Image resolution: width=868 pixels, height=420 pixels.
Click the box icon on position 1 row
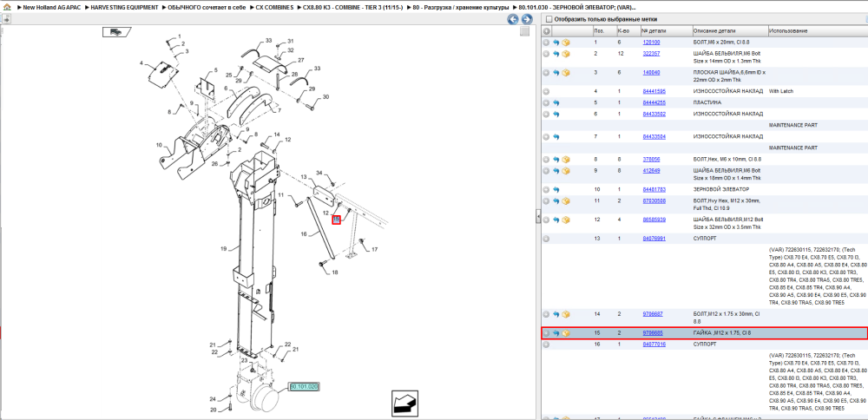(566, 43)
